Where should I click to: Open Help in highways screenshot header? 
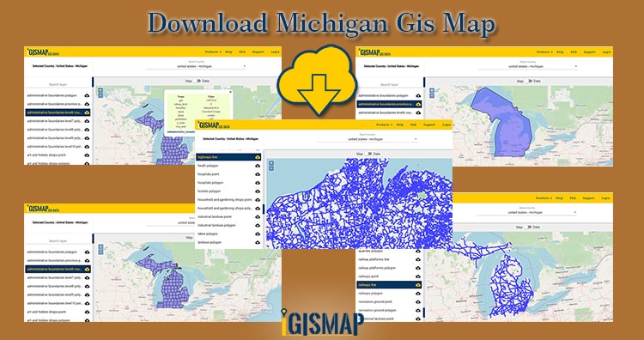click(x=400, y=124)
